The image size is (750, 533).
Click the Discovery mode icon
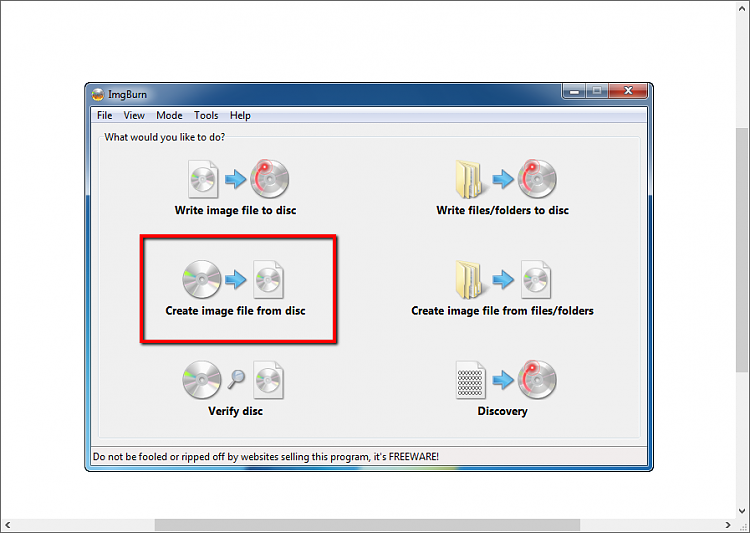tap(507, 380)
